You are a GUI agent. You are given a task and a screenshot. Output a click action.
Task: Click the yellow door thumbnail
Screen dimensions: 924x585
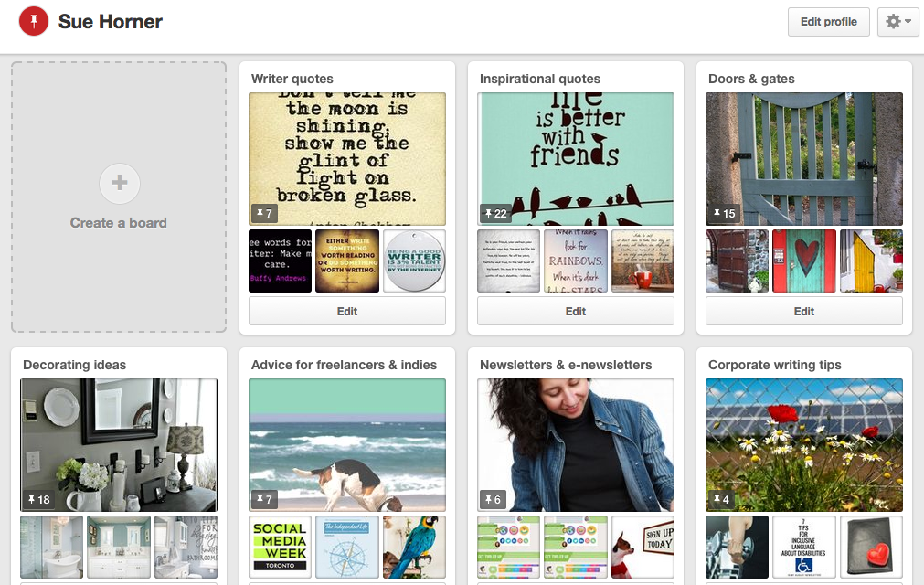point(872,261)
